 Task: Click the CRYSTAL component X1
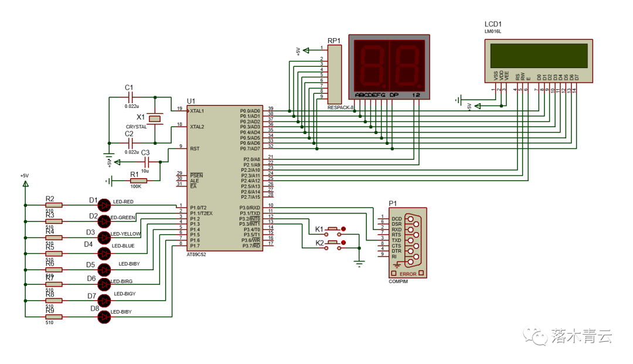click(x=155, y=118)
